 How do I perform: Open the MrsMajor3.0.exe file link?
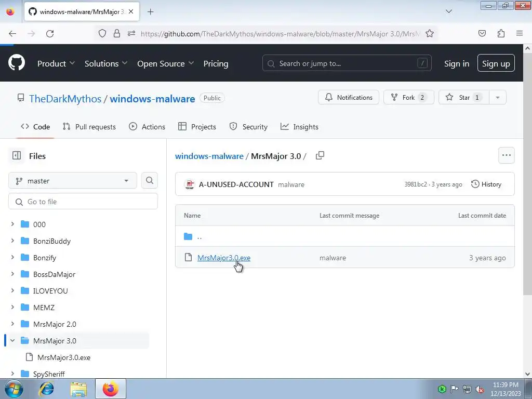click(x=224, y=258)
